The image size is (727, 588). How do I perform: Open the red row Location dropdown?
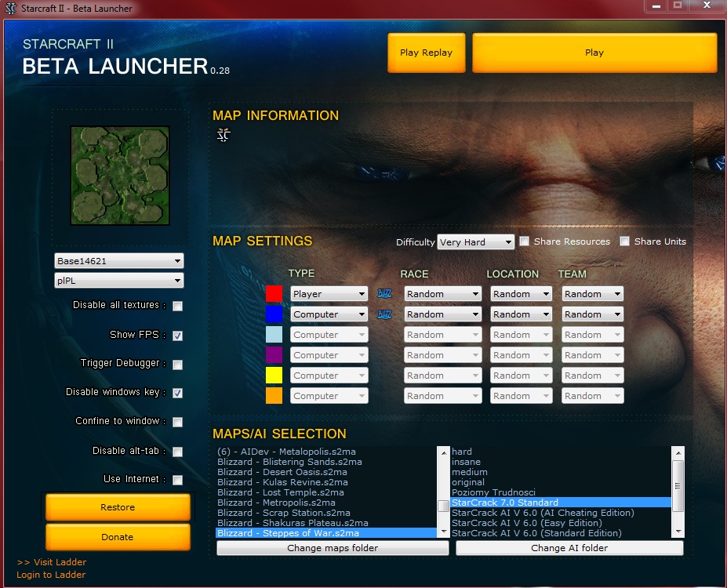pyautogui.click(x=522, y=294)
